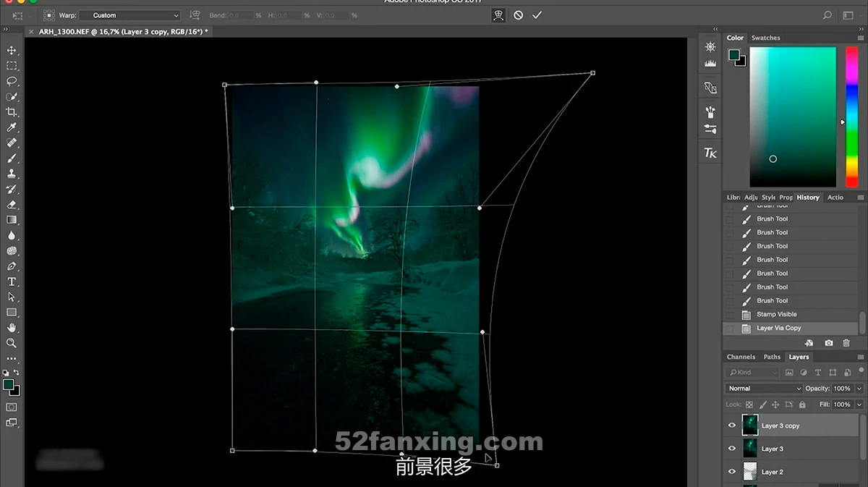Change screen mode icon at toolbar bottom
868x487 pixels.
pos(12,423)
